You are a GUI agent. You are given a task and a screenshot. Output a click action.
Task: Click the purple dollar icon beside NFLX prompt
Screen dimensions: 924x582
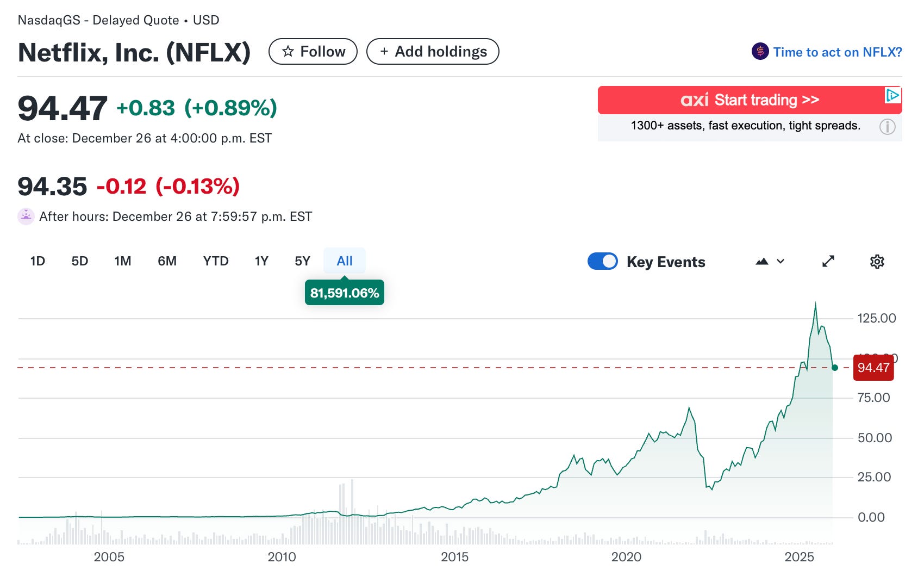coord(760,52)
